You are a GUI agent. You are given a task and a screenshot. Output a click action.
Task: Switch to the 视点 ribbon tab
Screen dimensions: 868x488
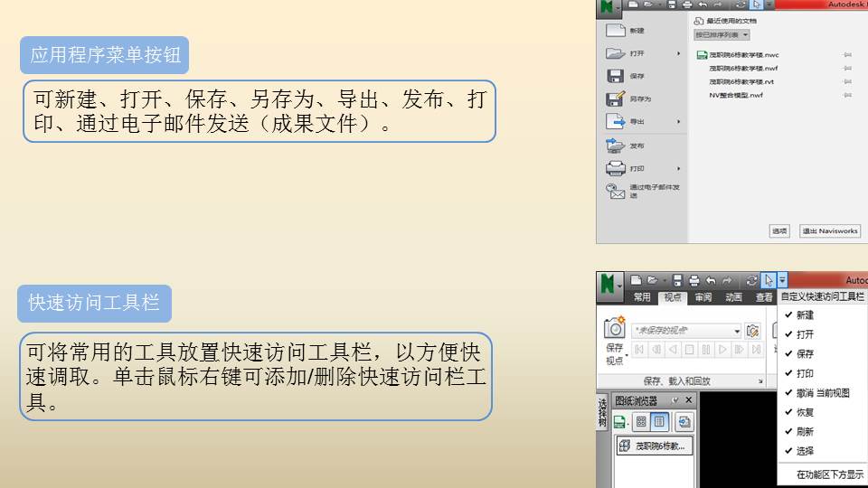point(673,297)
